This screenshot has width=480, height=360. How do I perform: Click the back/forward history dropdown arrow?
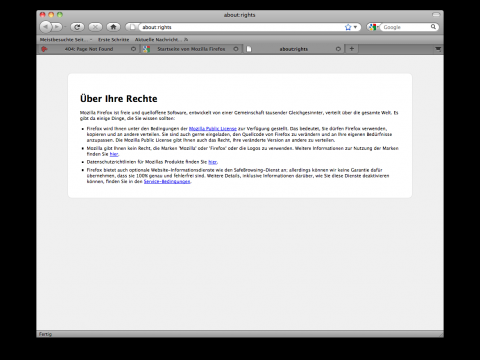65,27
